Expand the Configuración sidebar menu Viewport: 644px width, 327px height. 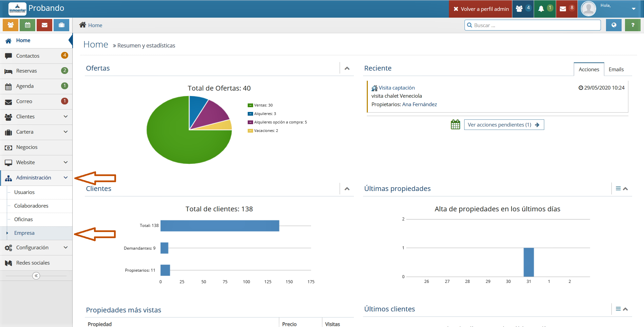pyautogui.click(x=36, y=248)
